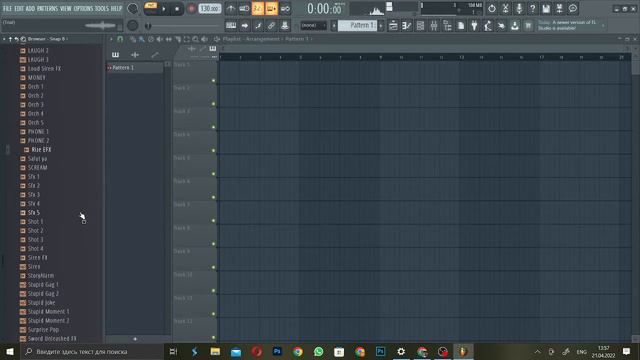640x360 pixels.
Task: Open the FILE menu
Action: [7, 9]
